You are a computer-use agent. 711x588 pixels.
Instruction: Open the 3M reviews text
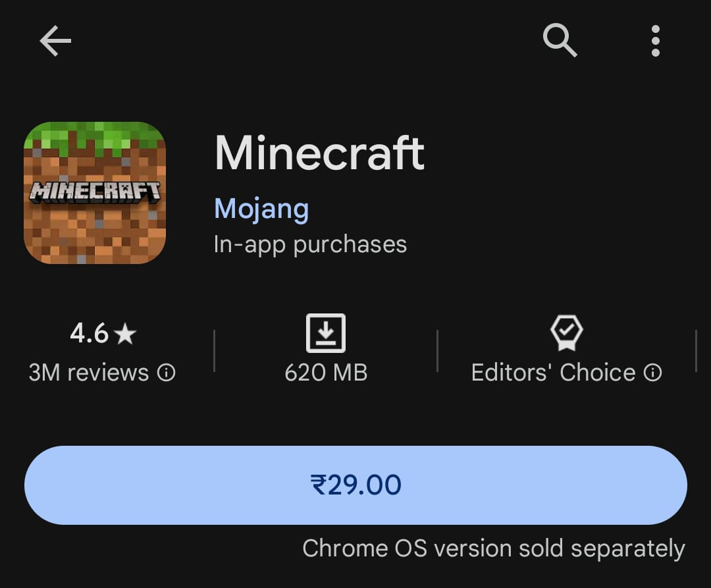click(89, 373)
